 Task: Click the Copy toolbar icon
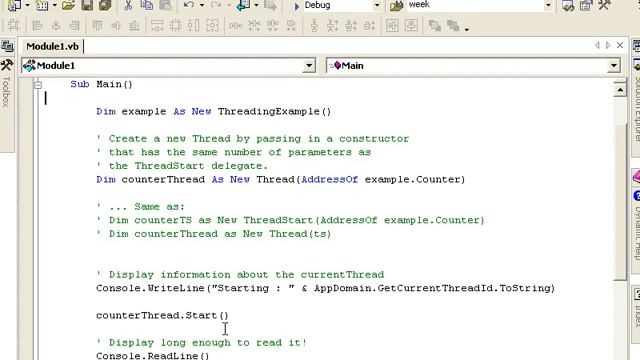(x=147, y=5)
